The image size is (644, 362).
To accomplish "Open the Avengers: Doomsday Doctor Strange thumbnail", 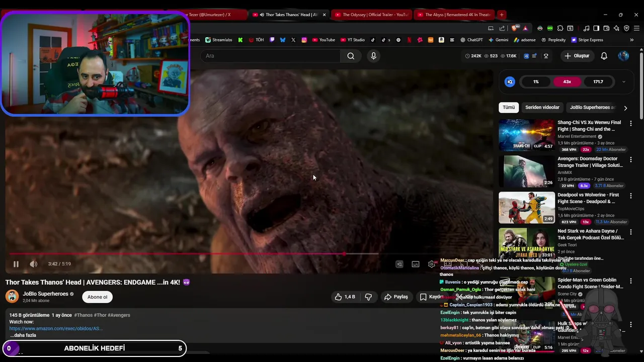I will coord(527,171).
